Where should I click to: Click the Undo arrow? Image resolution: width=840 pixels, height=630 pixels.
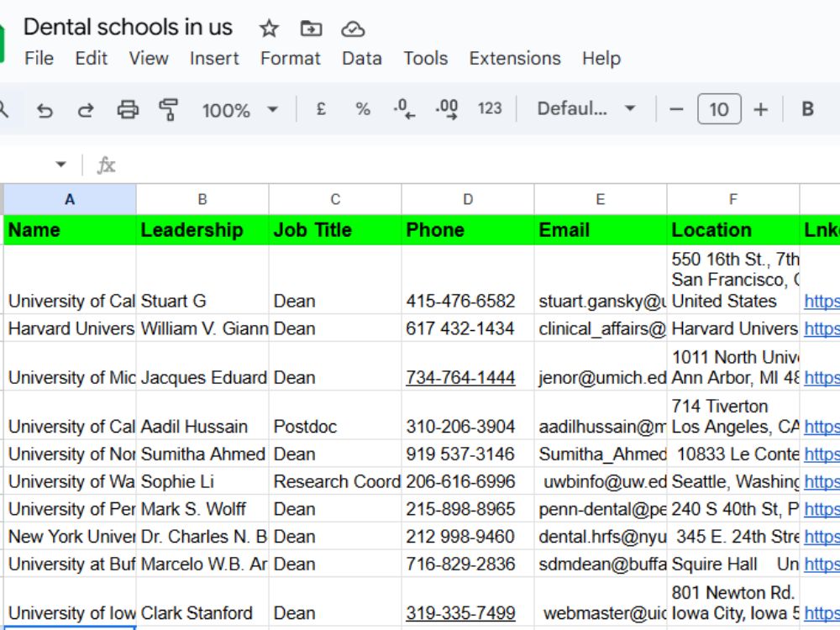[x=45, y=110]
